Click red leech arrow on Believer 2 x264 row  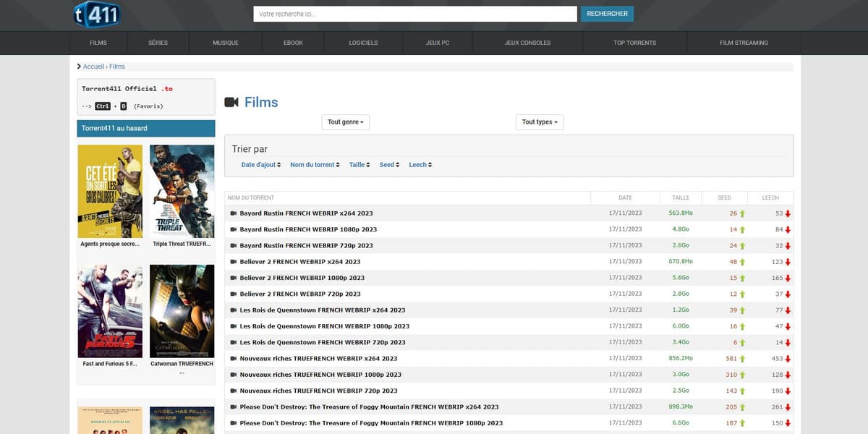pos(788,262)
